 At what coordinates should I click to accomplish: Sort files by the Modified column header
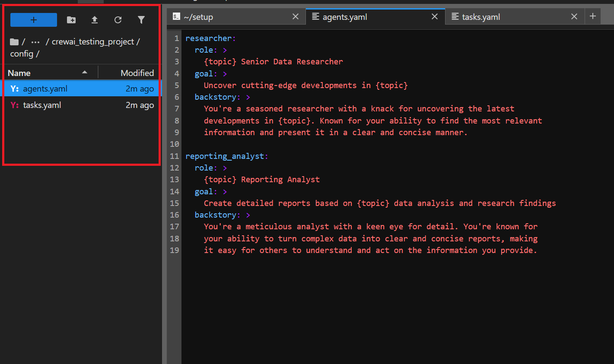129,73
